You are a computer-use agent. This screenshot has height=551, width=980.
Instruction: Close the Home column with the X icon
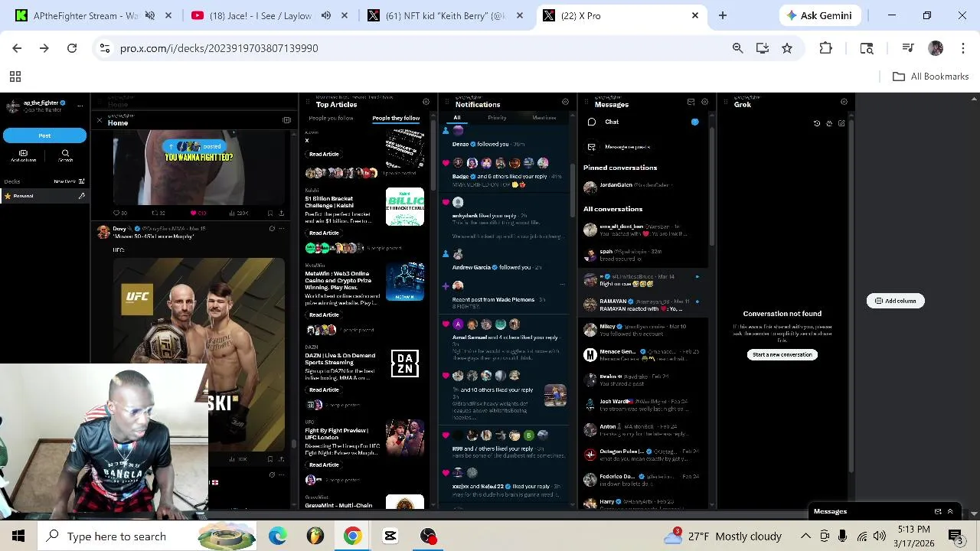pyautogui.click(x=99, y=120)
